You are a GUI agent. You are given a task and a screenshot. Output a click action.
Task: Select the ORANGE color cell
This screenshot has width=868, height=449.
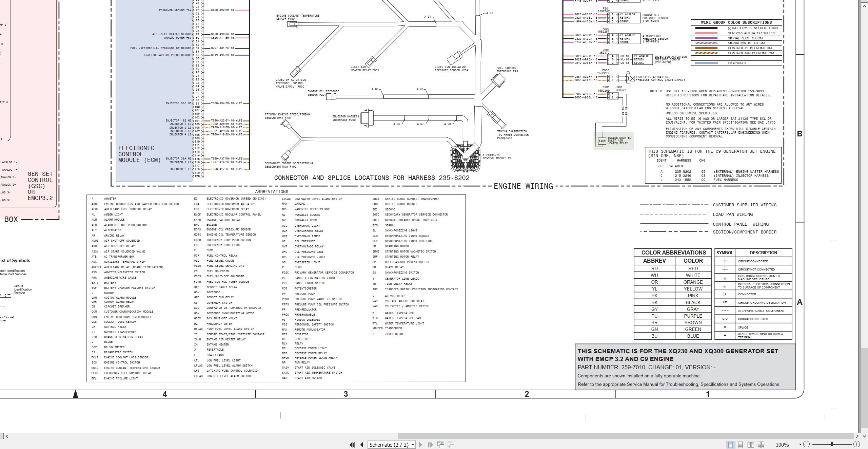pos(693,282)
